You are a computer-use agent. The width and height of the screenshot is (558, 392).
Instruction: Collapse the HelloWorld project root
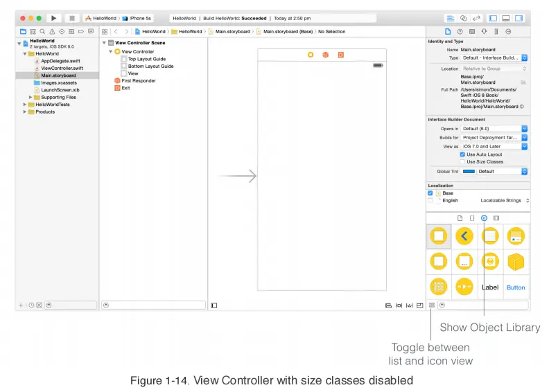19,44
